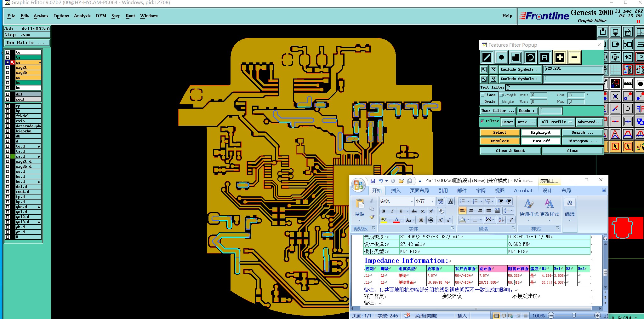The height and width of the screenshot is (319, 644).
Task: Open the font color dropdown arrow
Action: click(x=402, y=220)
